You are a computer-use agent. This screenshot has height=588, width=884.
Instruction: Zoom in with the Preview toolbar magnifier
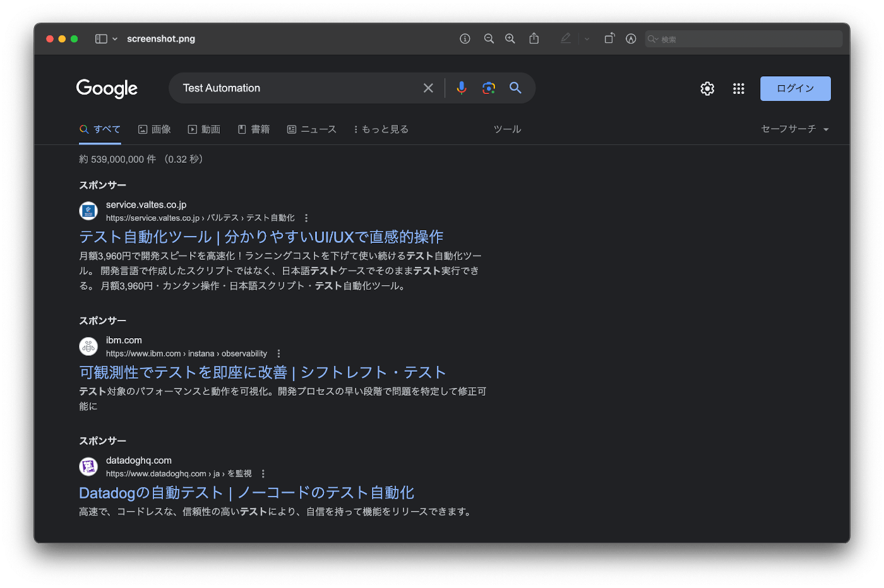(510, 38)
